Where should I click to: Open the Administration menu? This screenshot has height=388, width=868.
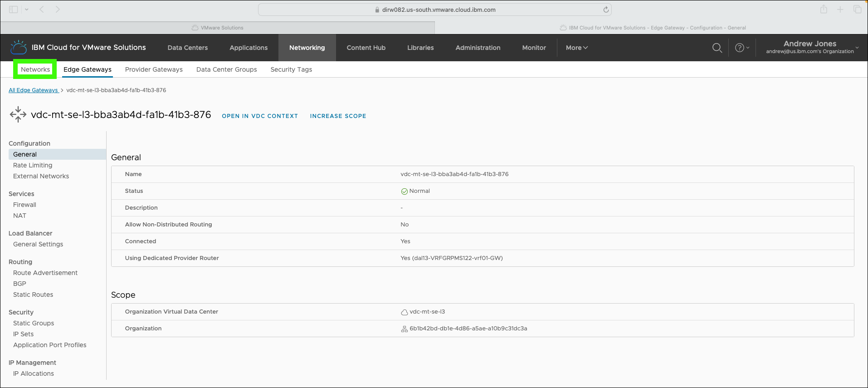478,48
